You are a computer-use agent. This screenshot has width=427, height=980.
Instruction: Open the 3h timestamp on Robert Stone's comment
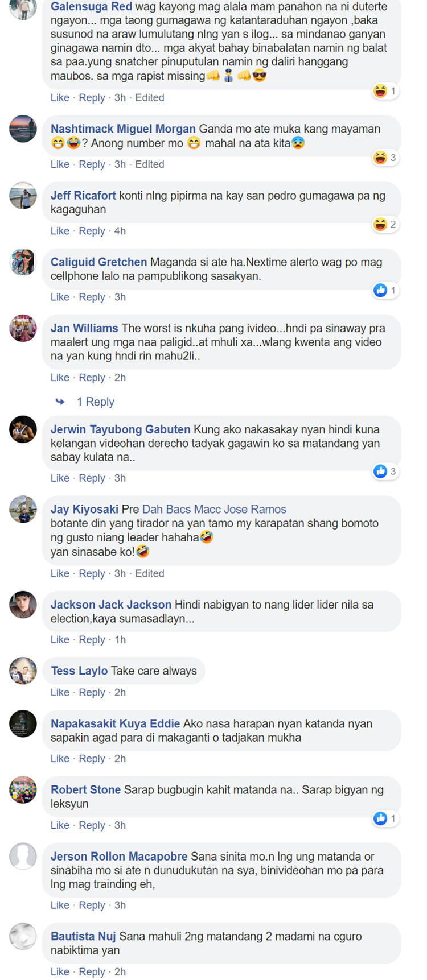tap(120, 825)
